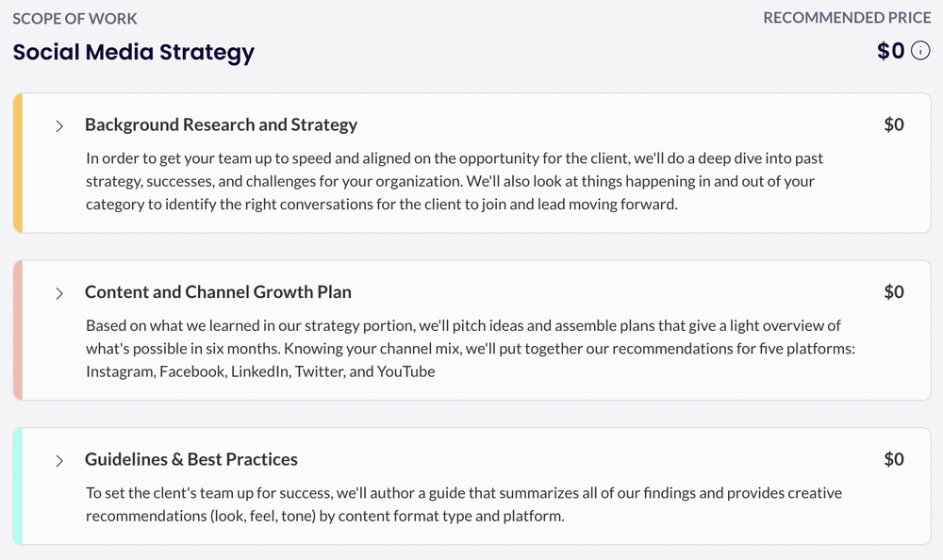Click the Background Research description paragraph
The height and width of the screenshot is (560, 943).
[455, 181]
